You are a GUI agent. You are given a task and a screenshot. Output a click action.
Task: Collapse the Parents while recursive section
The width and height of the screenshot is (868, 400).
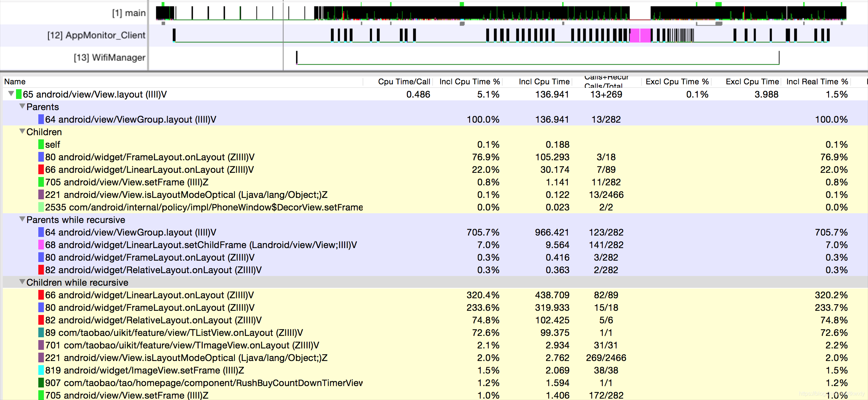tap(22, 219)
